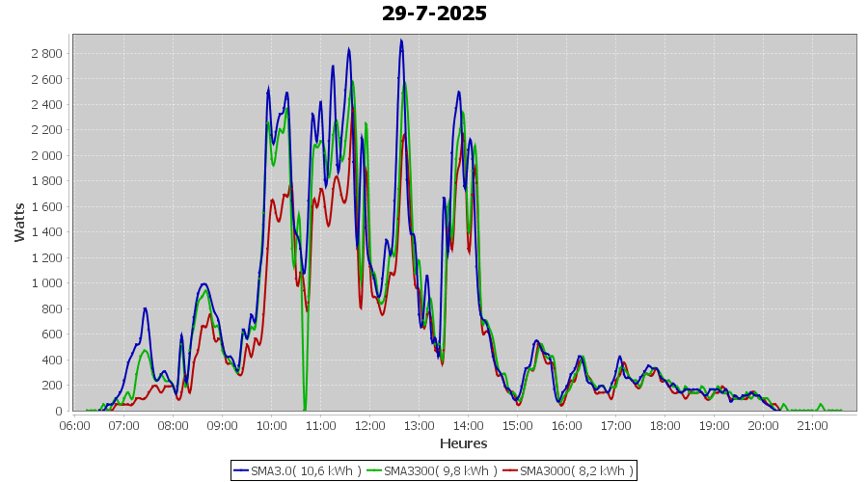
Task: Click the 2 200 y-axis tick label
Action: (47, 130)
